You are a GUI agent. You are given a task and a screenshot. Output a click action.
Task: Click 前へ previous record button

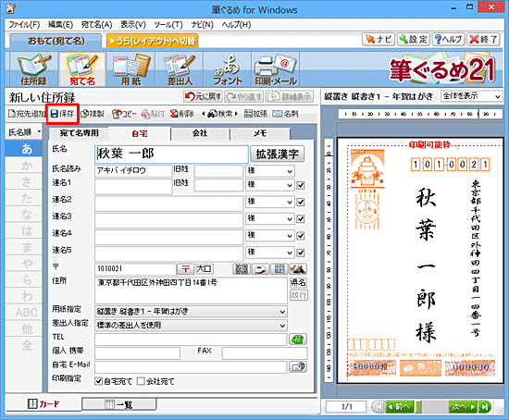400,407
